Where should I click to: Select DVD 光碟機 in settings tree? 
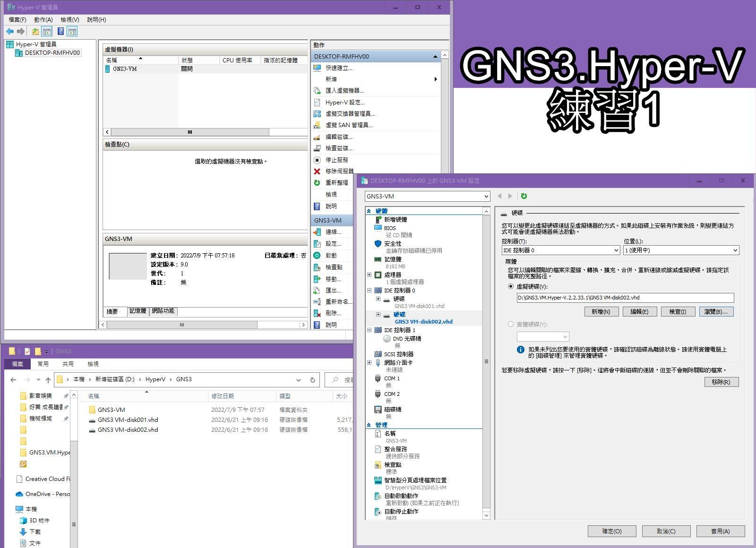406,339
